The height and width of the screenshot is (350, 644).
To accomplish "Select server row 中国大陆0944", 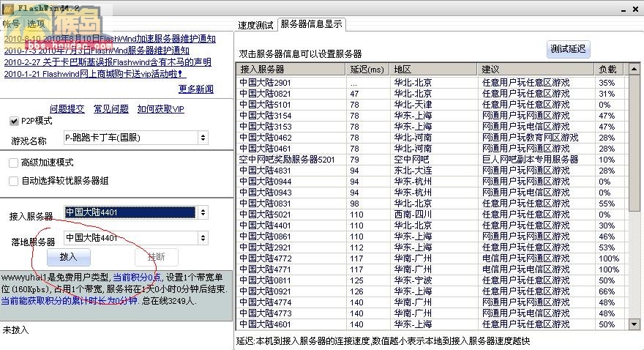I will click(x=430, y=182).
